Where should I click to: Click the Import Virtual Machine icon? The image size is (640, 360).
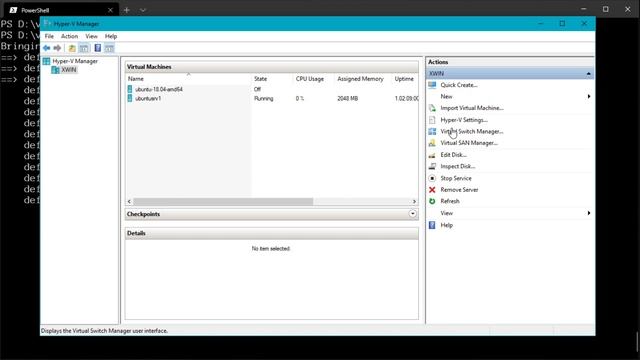(432, 108)
